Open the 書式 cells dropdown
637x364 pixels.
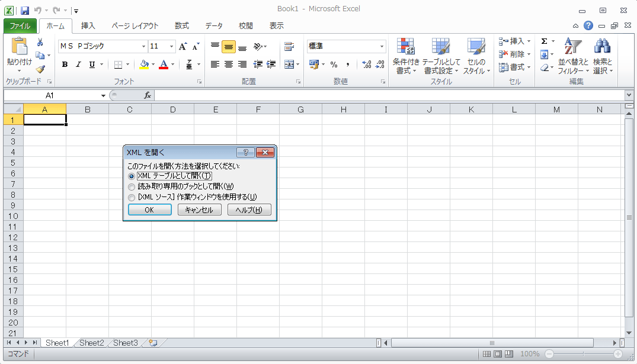529,67
